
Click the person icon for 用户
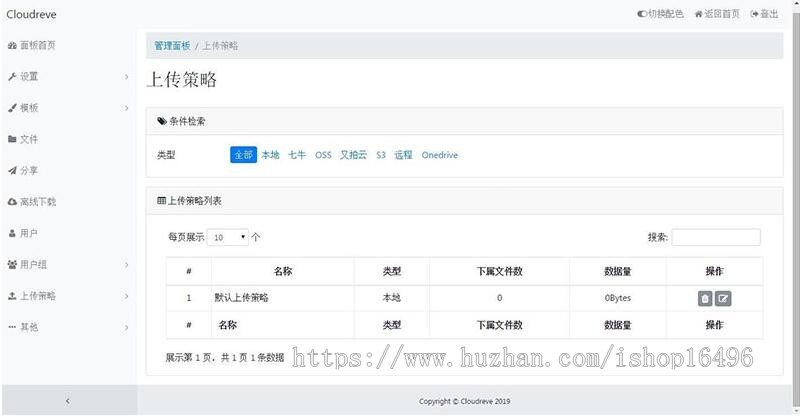(x=12, y=233)
